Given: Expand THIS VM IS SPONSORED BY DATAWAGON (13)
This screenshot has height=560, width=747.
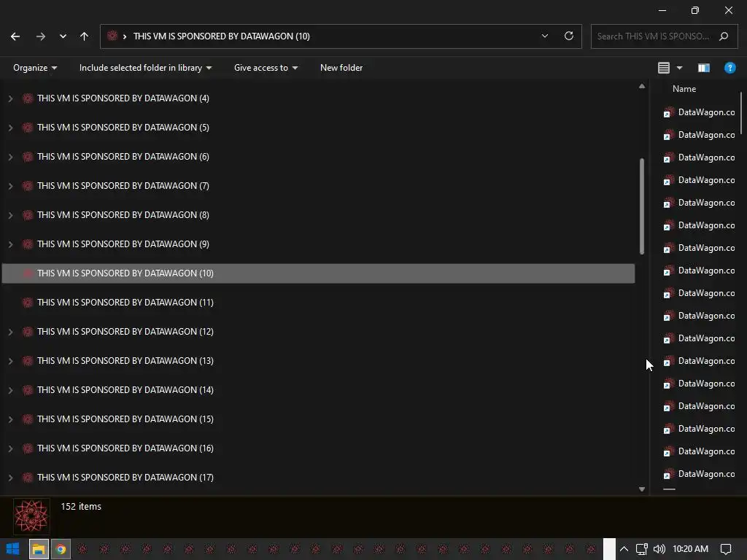Looking at the screenshot, I should pyautogui.click(x=10, y=361).
